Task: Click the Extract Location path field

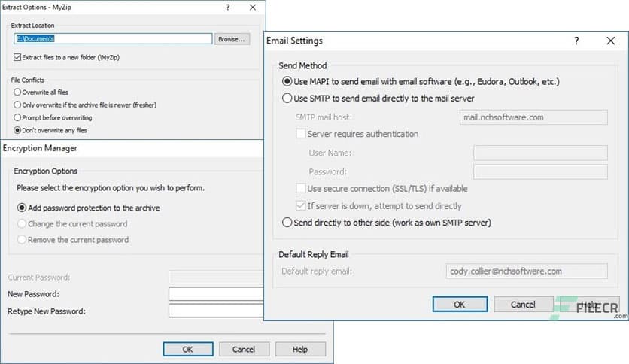Action: tap(113, 38)
